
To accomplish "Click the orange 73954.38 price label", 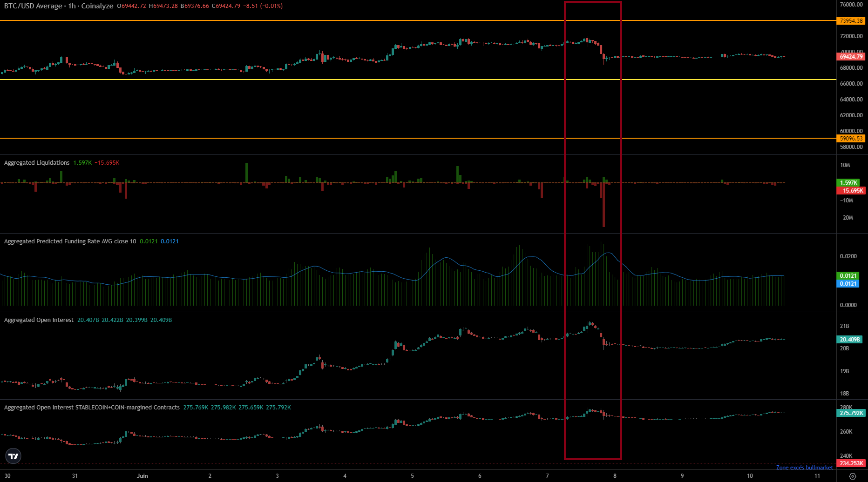I will tap(850, 20).
